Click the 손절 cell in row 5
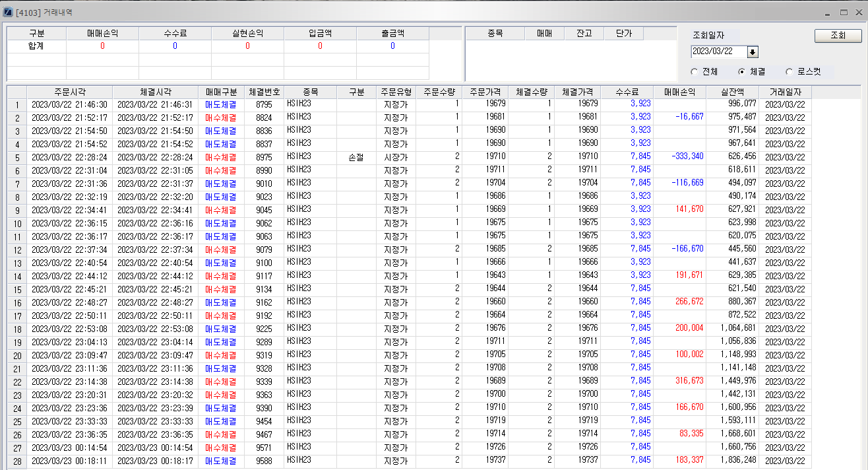The image size is (868, 470). (356, 157)
